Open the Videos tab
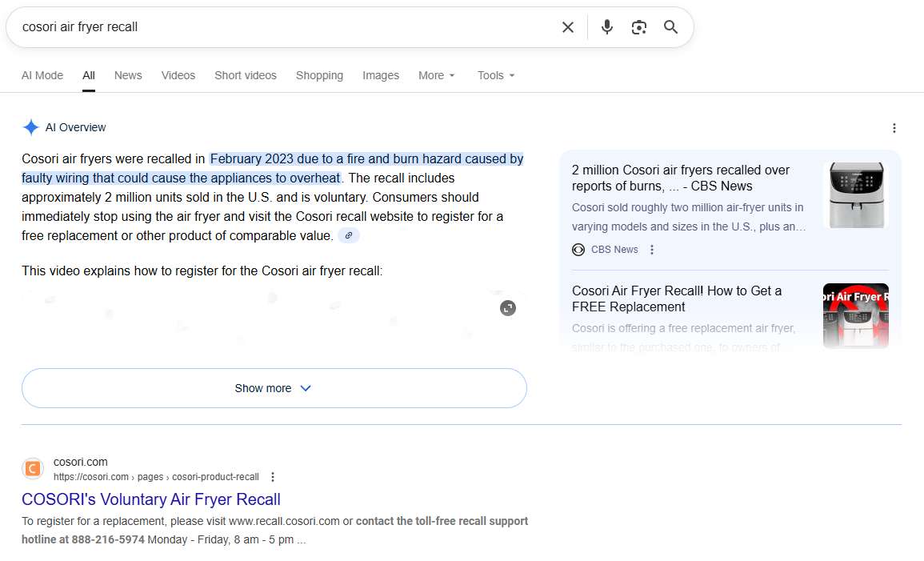Viewport: 924px width, 561px height. [178, 75]
